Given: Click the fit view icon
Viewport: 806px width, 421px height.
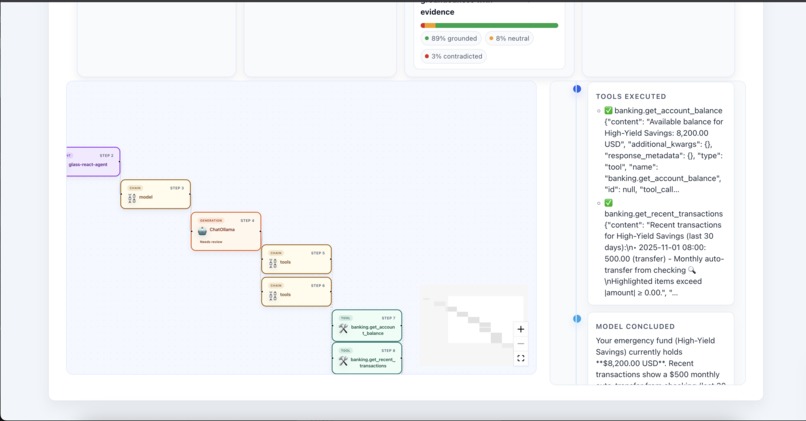Looking at the screenshot, I should tap(521, 358).
